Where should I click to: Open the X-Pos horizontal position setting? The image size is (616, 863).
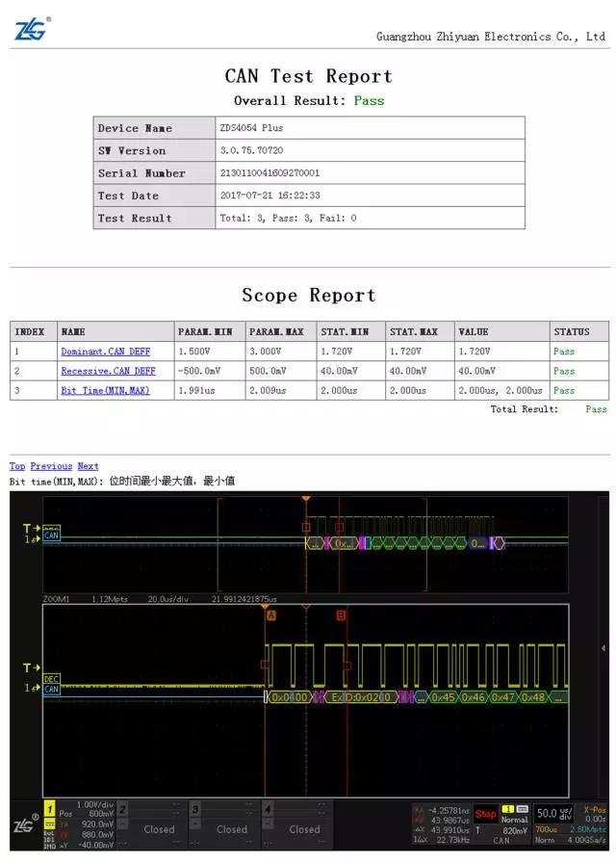pos(594,813)
